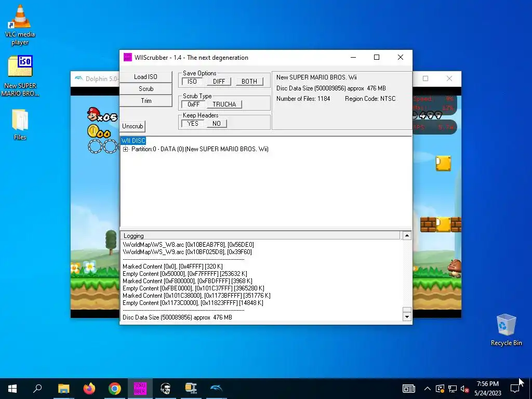This screenshot has height=399, width=532.
Task: Close the Dolphin window behind
Action: pyautogui.click(x=449, y=78)
